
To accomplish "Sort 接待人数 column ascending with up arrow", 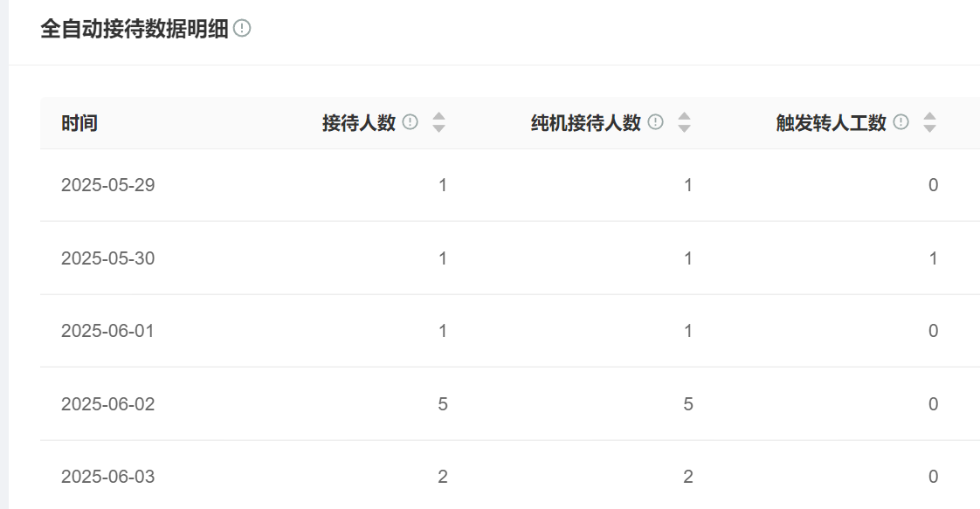I will pyautogui.click(x=438, y=116).
